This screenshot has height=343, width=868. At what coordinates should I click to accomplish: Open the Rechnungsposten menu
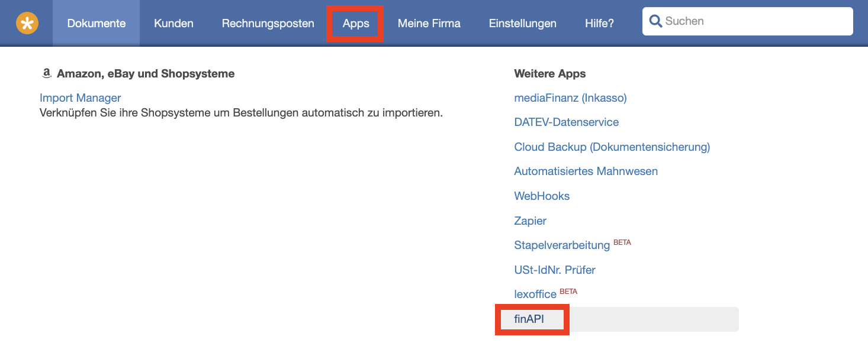[x=268, y=23]
